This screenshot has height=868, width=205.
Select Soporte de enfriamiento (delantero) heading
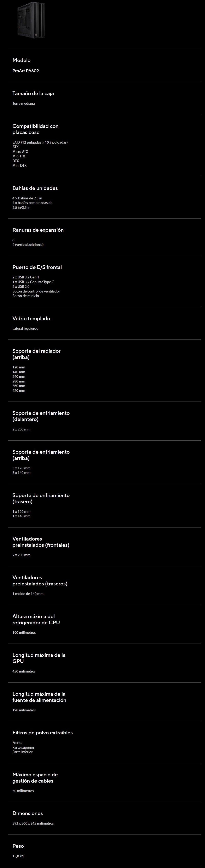coord(41,416)
